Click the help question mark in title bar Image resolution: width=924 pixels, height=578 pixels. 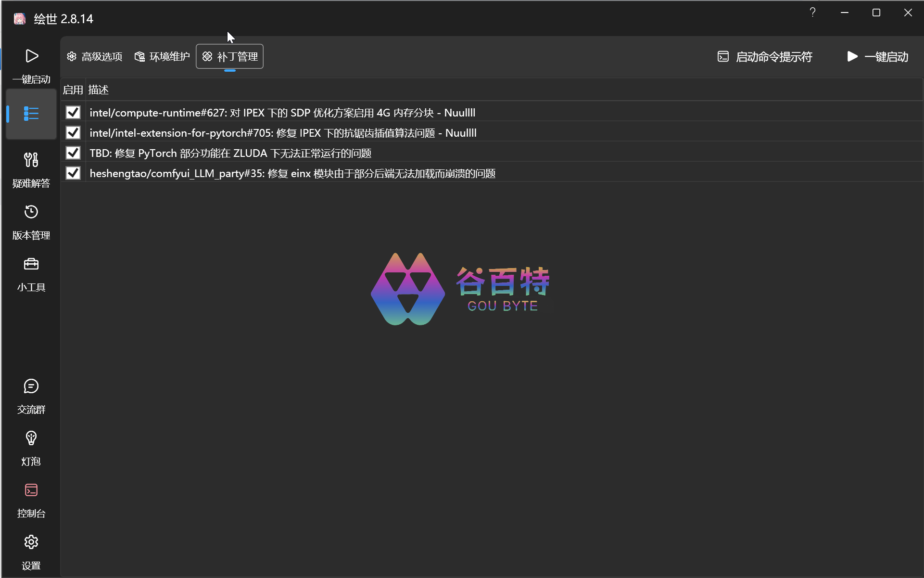812,13
